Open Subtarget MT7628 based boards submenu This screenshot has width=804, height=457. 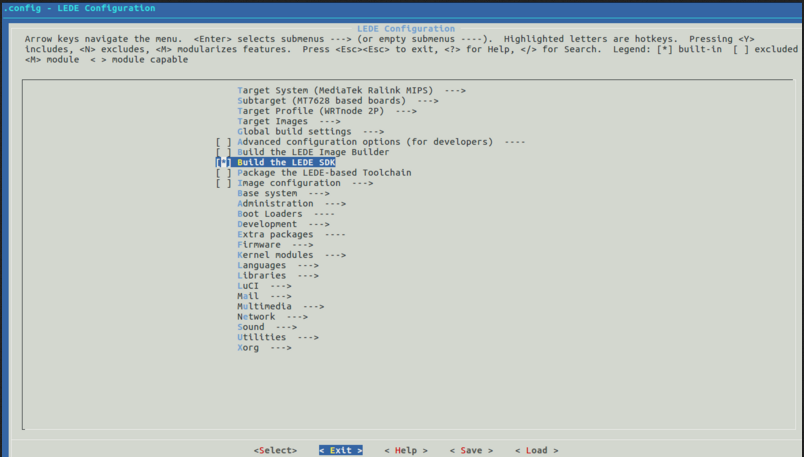(x=337, y=101)
